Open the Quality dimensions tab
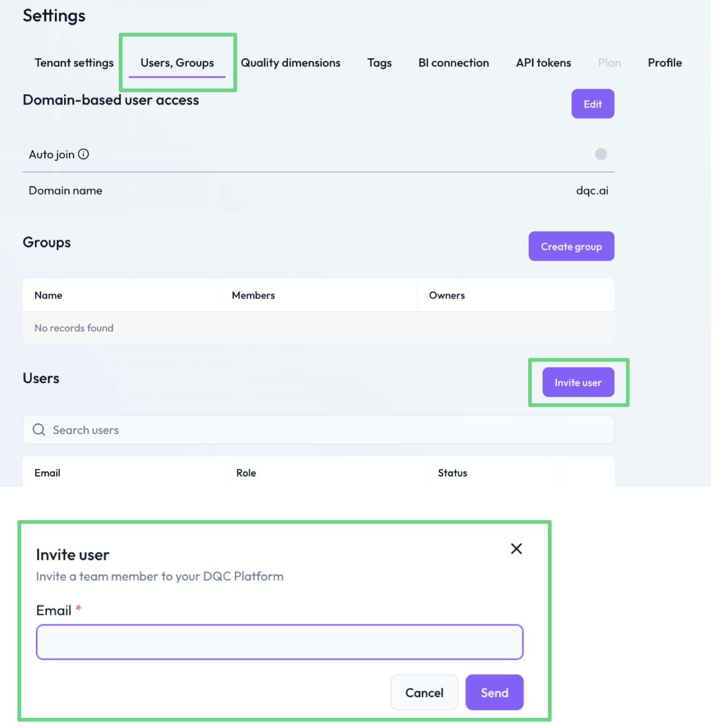This screenshot has height=728, width=724. tap(290, 63)
